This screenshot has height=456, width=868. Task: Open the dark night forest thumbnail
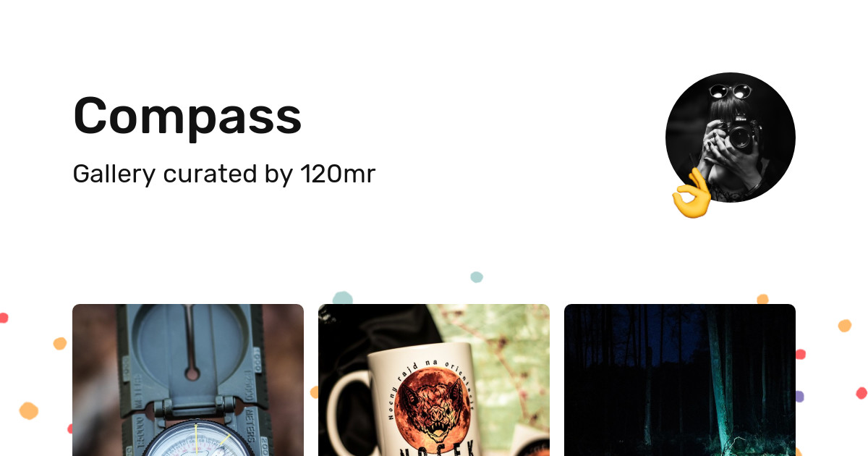pos(680,380)
